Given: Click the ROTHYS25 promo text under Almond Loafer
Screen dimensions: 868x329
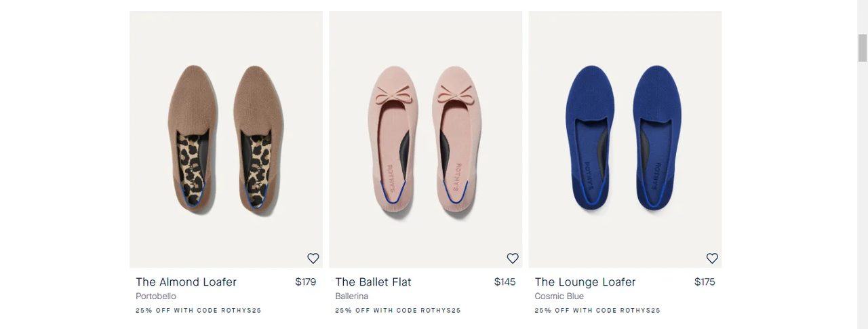Looking at the screenshot, I should point(199,311).
